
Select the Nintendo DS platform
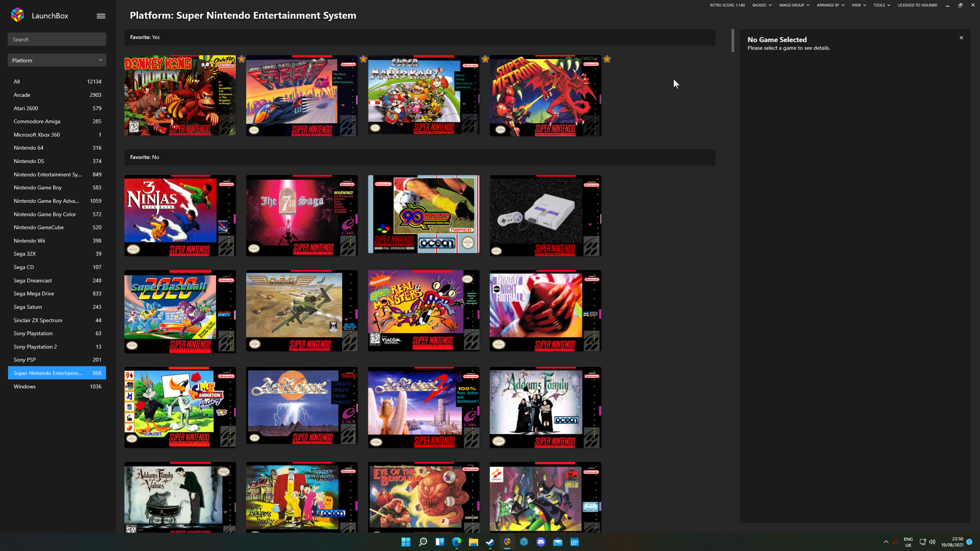[x=57, y=161]
